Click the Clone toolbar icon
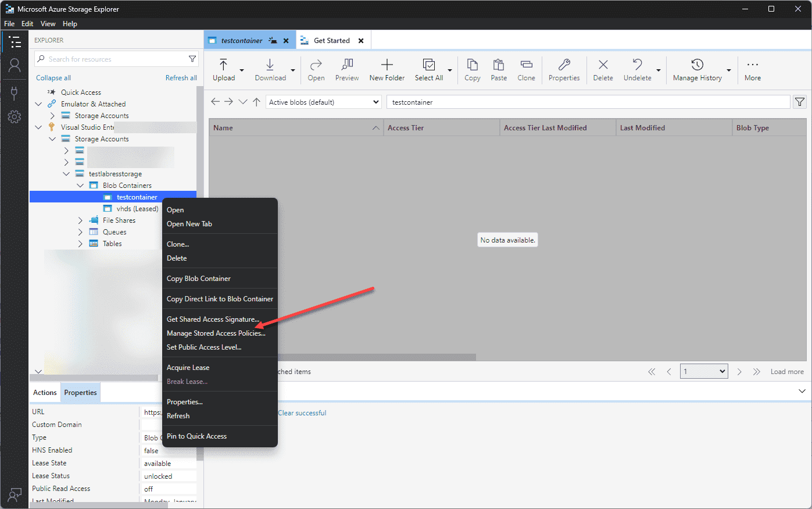The width and height of the screenshot is (812, 509). pos(526,70)
